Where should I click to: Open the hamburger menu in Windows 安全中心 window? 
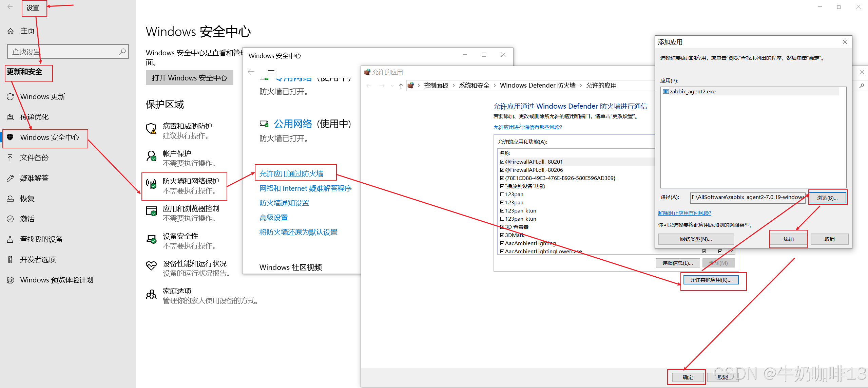pyautogui.click(x=271, y=72)
